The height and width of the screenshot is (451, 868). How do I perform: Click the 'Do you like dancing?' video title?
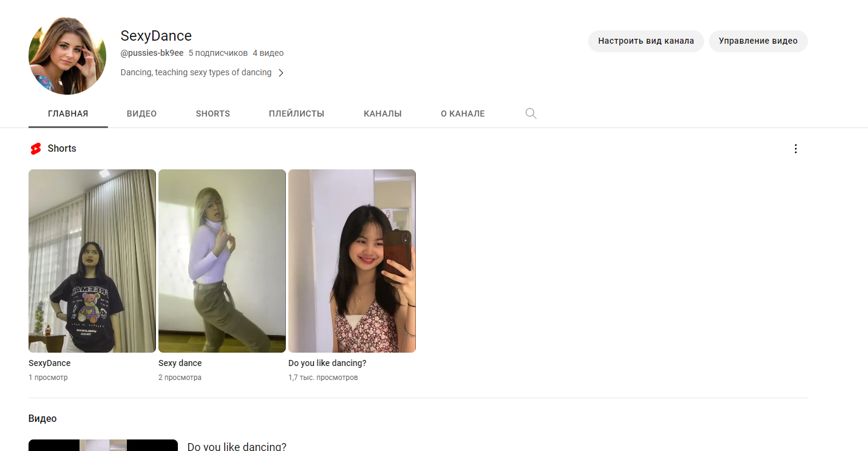pyautogui.click(x=237, y=447)
